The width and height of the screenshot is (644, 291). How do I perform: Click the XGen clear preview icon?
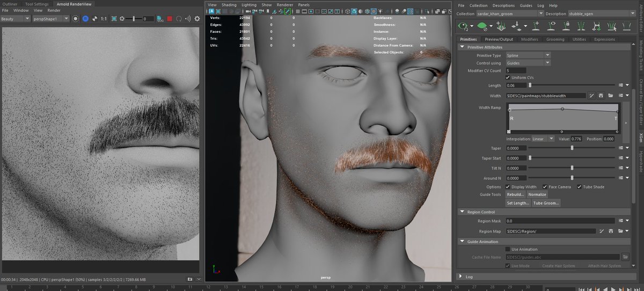pyautogui.click(x=482, y=26)
